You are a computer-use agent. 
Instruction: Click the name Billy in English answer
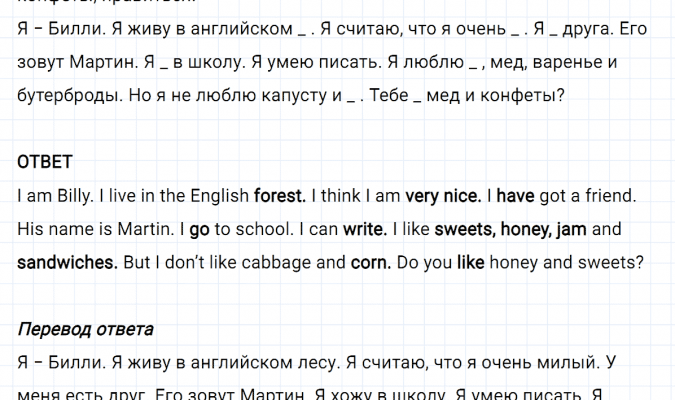[x=66, y=194]
